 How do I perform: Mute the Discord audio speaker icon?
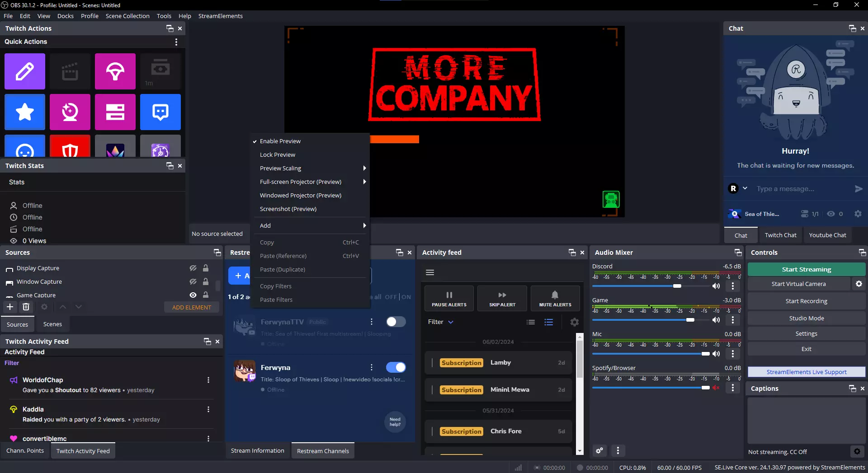(716, 286)
